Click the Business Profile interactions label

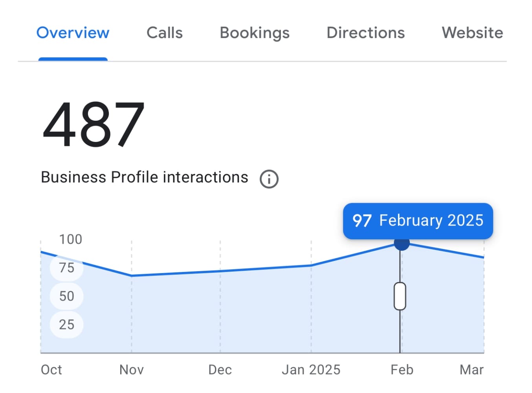coord(144,177)
